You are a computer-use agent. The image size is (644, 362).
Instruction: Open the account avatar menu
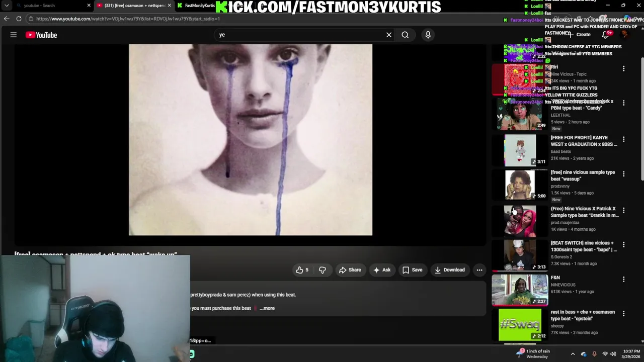[624, 35]
